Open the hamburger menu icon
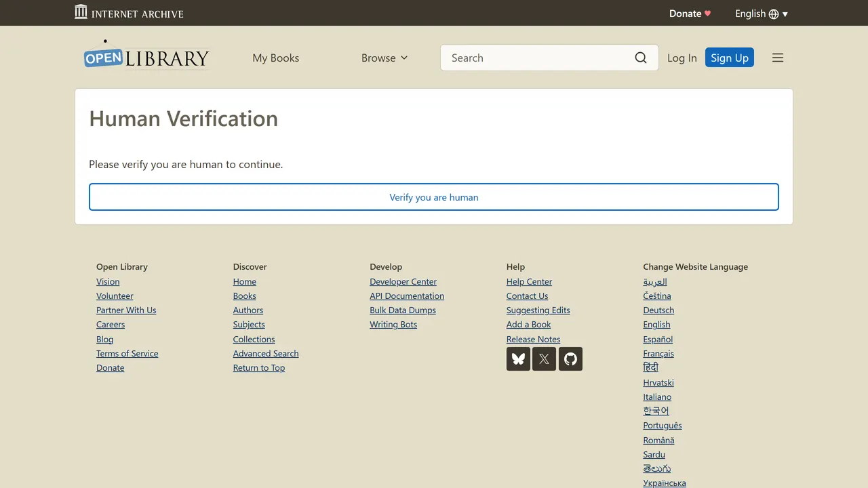868x488 pixels. [778, 58]
